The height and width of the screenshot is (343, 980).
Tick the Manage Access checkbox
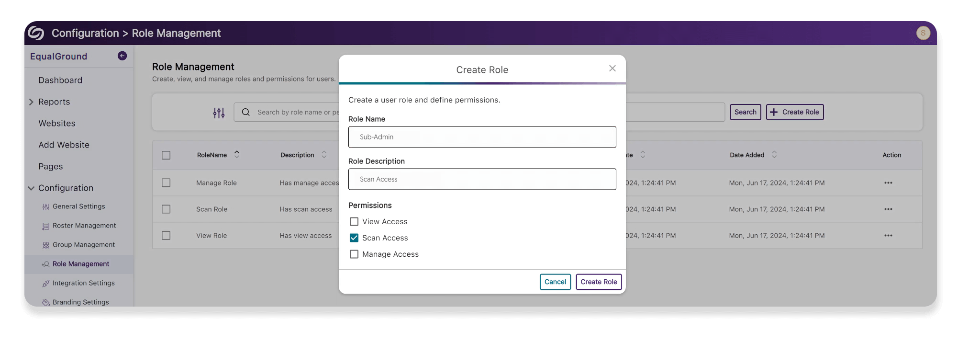coord(354,254)
